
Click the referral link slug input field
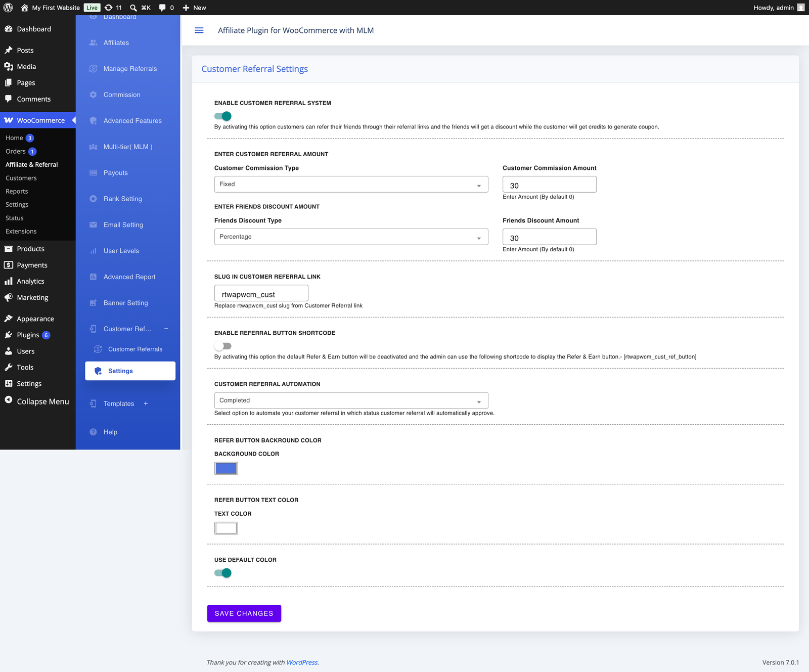[x=261, y=293]
